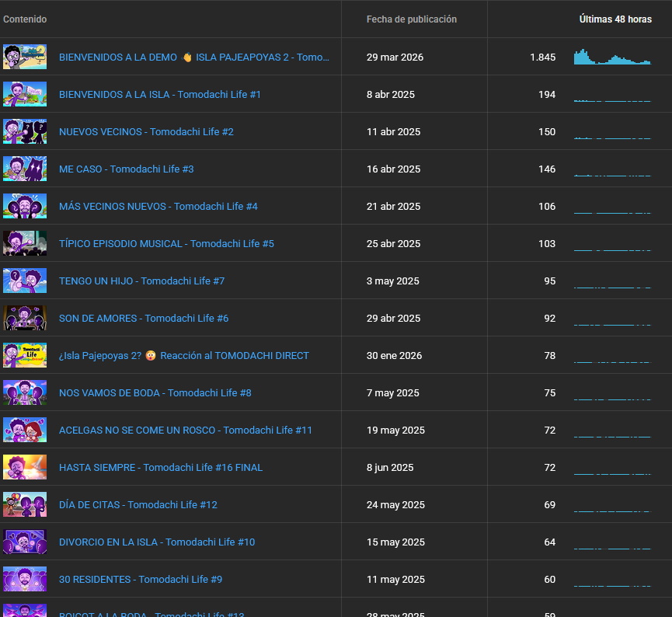Click thumbnail of ACELGAS NO SE COME UN ROSCO

point(25,430)
